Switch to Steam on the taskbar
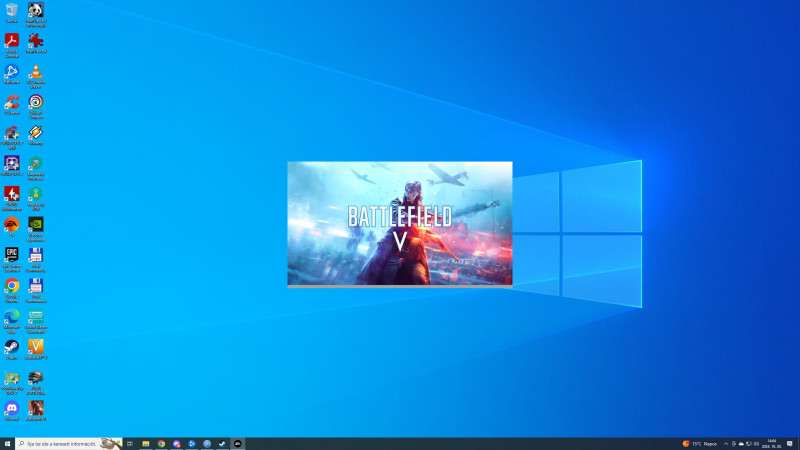800x450 pixels. (222, 444)
